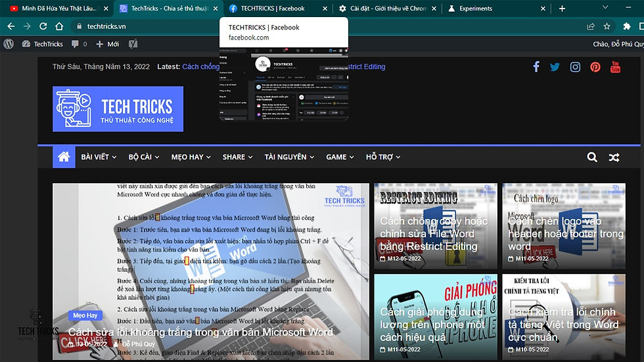Open article Cách chèn logo vào header
Screen dimensions: 644x362
pyautogui.click(x=566, y=233)
